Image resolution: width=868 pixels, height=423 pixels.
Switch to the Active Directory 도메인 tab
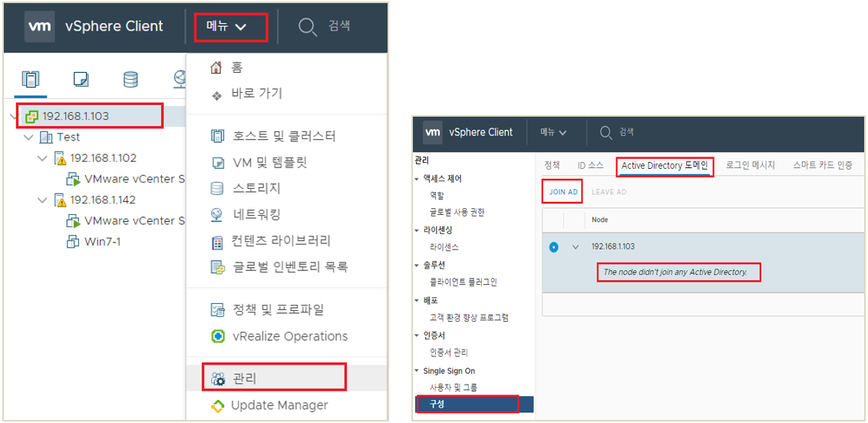click(x=665, y=165)
